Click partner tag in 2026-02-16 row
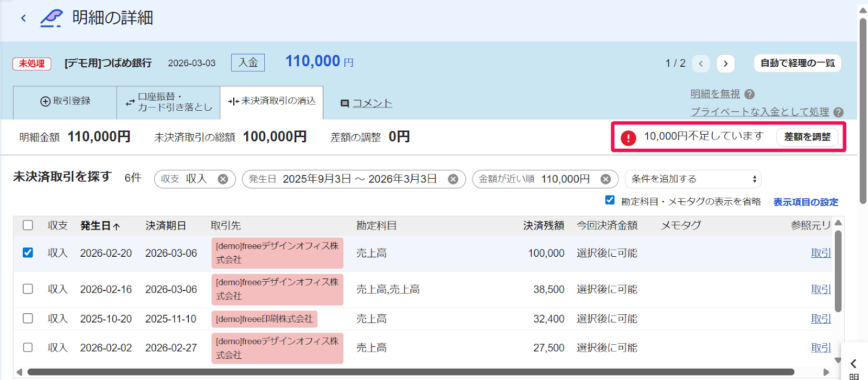The image size is (868, 380). pyautogui.click(x=277, y=289)
